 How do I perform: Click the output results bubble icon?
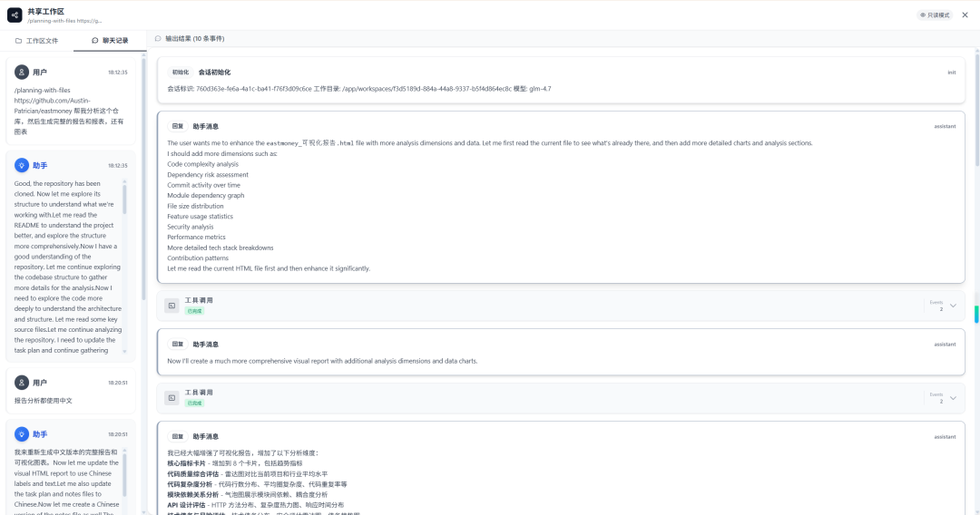158,39
